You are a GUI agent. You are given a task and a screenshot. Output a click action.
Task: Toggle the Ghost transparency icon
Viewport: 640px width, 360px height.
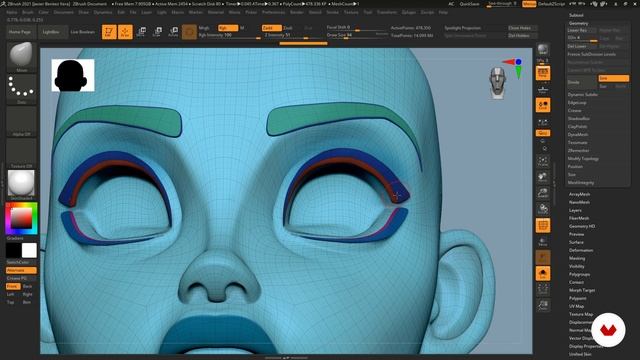click(542, 257)
